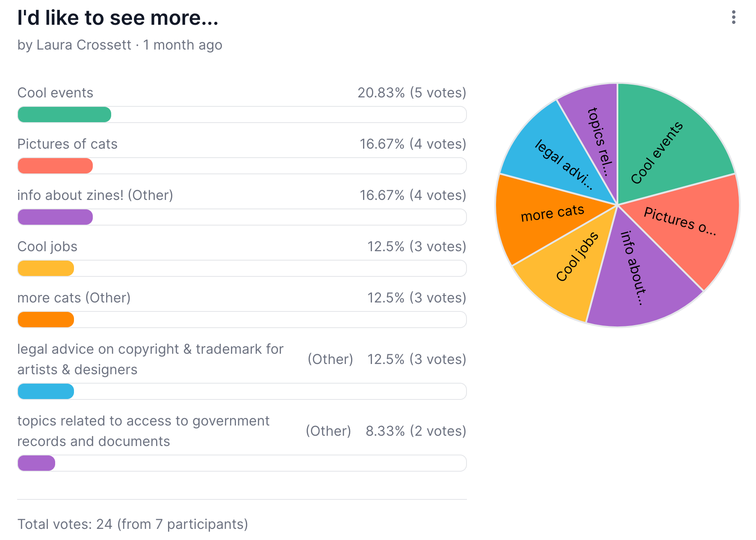Open the three-dot options menu
Viewport: 756px width, 540px height.
(733, 18)
